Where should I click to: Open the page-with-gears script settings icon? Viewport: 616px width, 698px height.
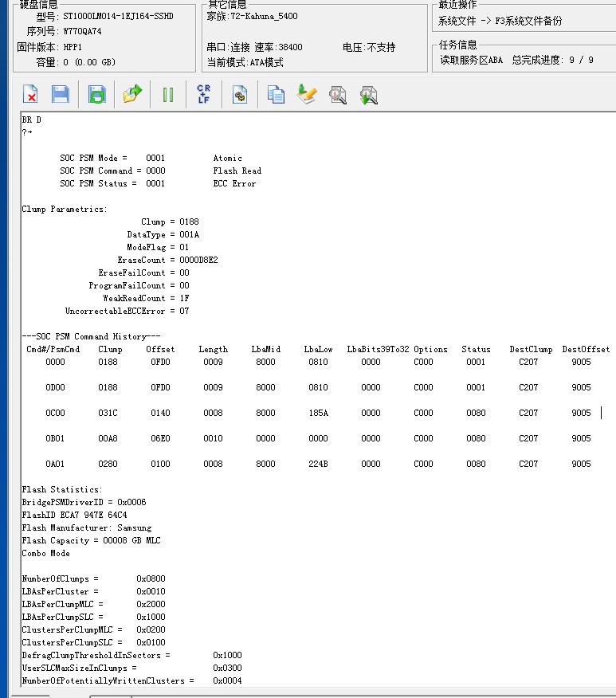coord(240,94)
